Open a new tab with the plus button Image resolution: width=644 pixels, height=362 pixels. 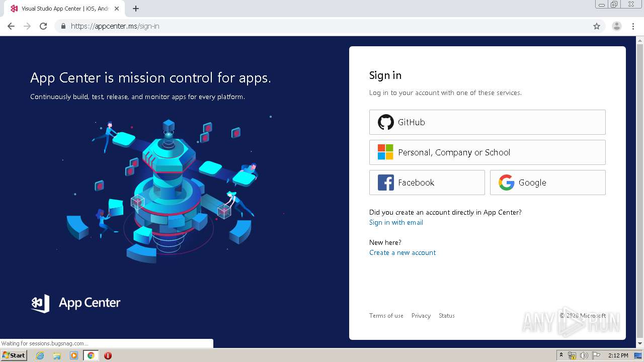coord(136,9)
